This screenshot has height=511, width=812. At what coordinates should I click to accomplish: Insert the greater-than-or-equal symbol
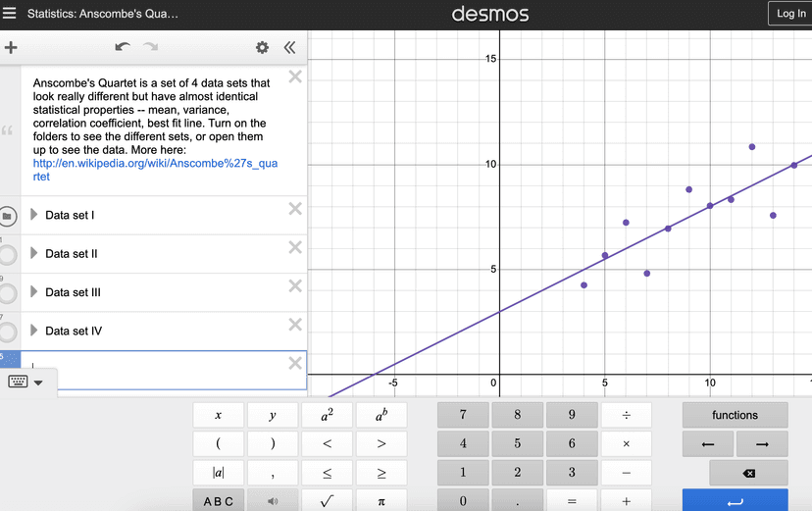(381, 473)
